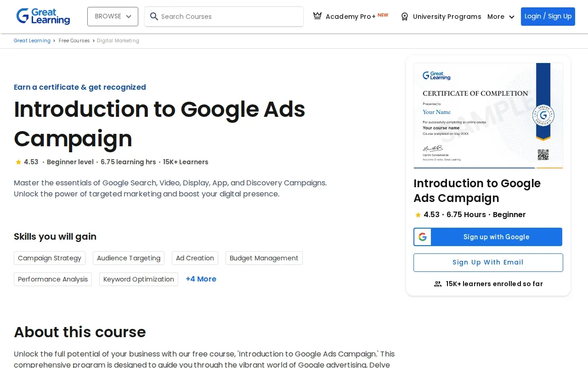Viewport: 588px width, 368px height.
Task: Click the 'Beginner level' text
Action: point(70,162)
